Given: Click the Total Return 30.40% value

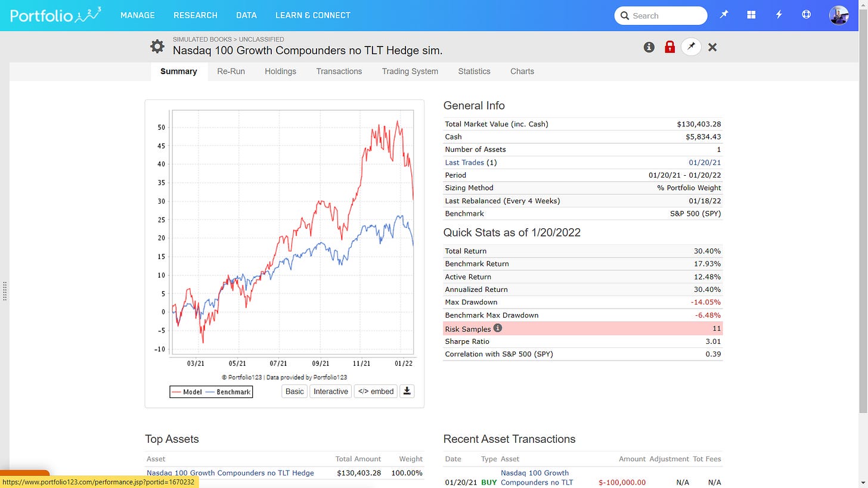Looking at the screenshot, I should 707,251.
